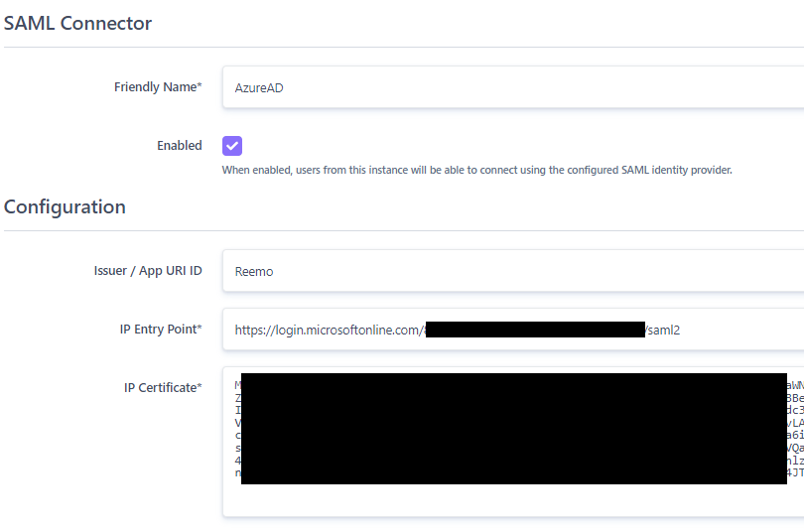This screenshot has height=532, width=804.
Task: Focus the Issuer / App URI ID field
Action: click(x=512, y=271)
